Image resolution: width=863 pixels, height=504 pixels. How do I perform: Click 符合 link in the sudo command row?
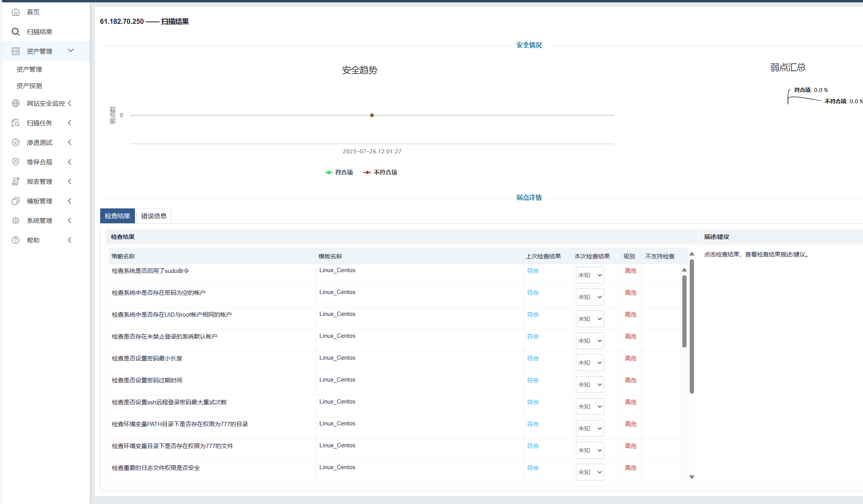pos(533,271)
